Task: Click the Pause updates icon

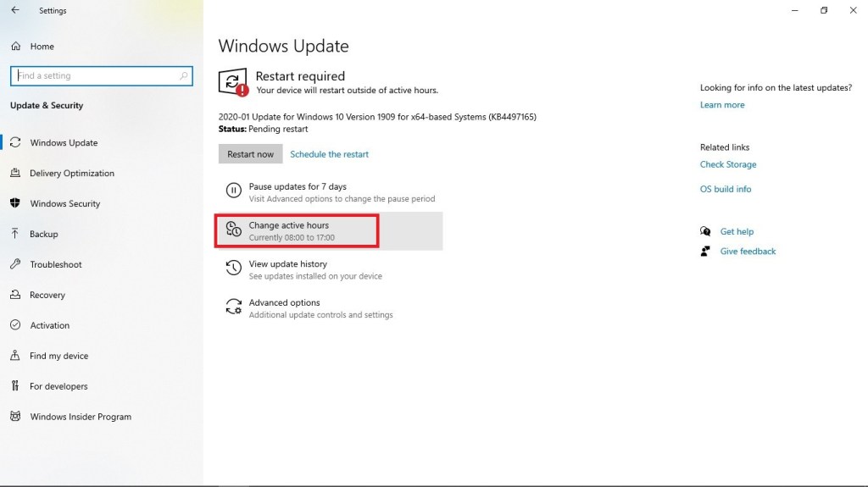Action: click(233, 191)
